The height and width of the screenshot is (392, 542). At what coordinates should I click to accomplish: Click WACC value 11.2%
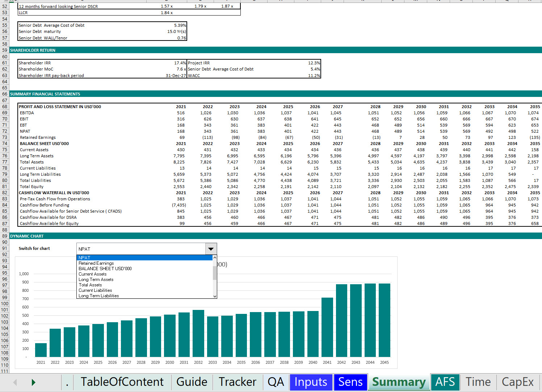[x=314, y=76]
